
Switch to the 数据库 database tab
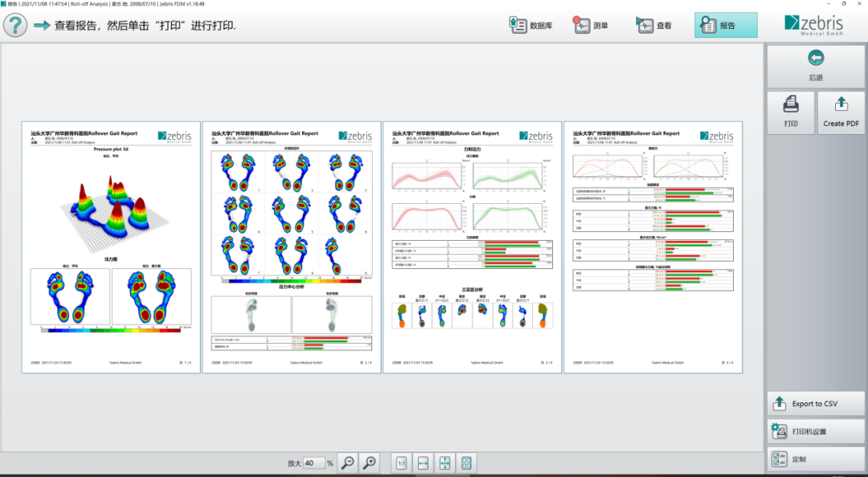(530, 25)
